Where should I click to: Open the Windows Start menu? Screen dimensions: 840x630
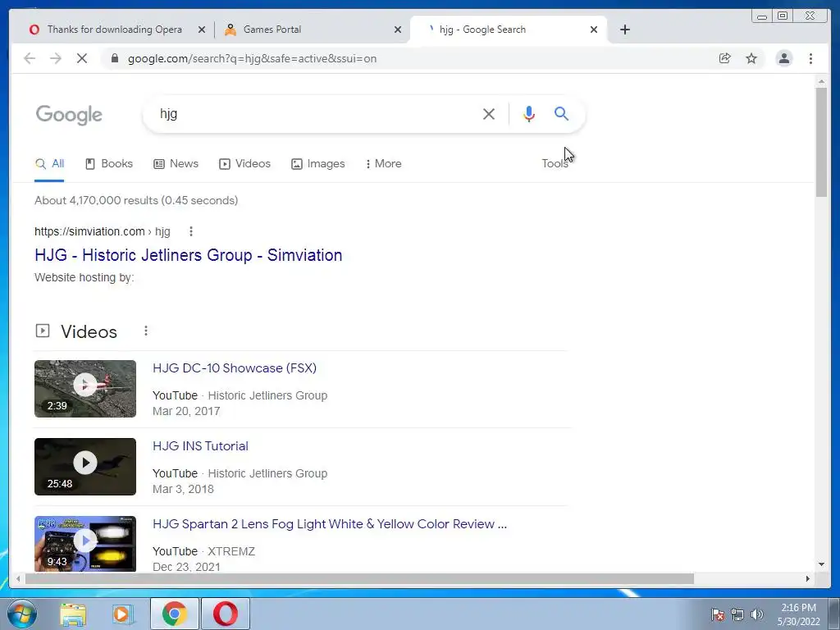coord(22,614)
